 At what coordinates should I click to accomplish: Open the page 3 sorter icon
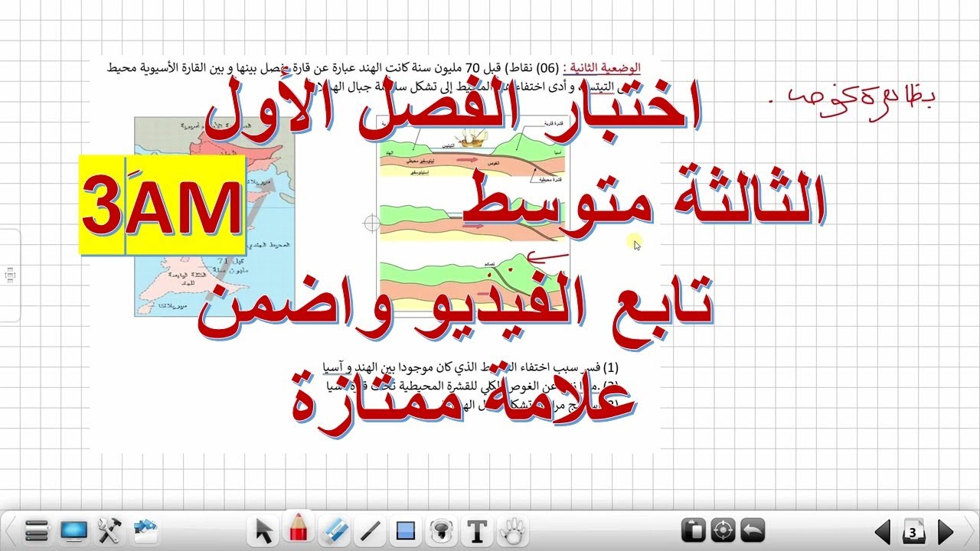coord(914,530)
